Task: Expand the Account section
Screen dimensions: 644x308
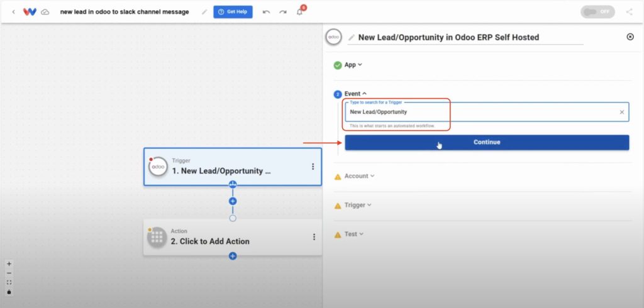Action: 359,176
